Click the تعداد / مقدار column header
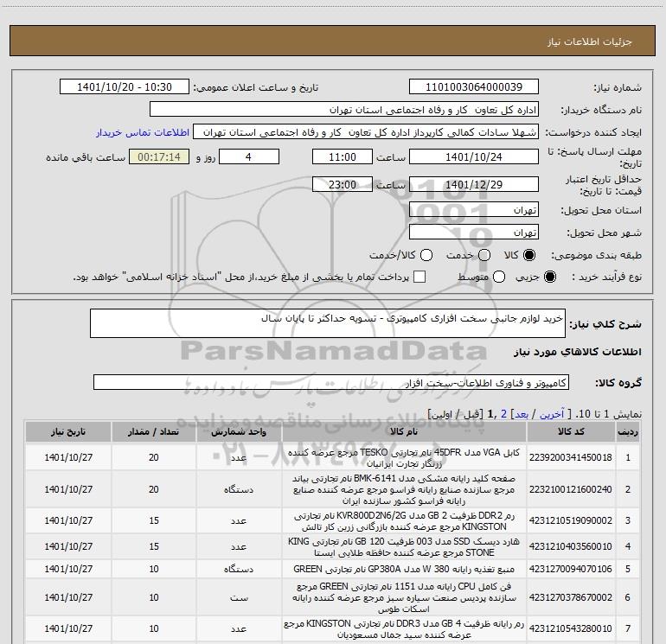Image resolution: width=666 pixels, height=644 pixels. [153, 432]
